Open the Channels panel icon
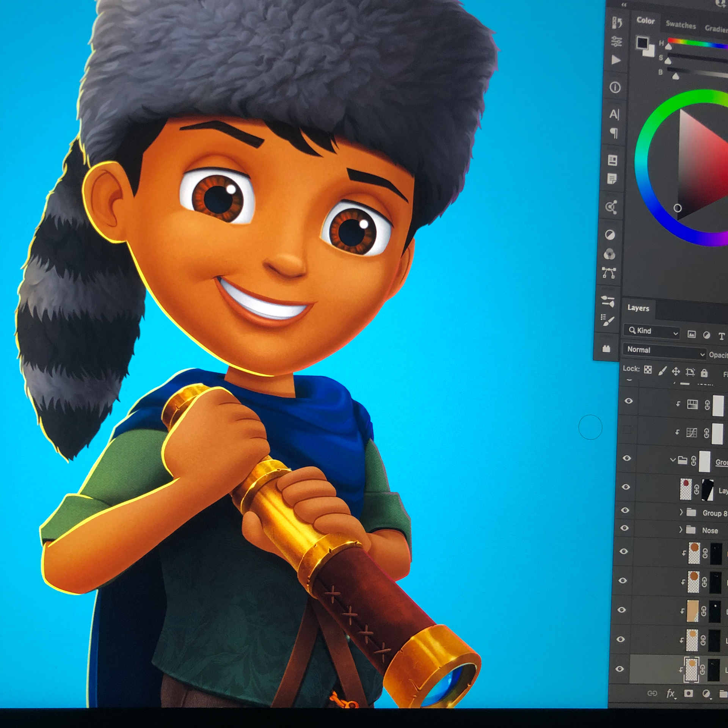Image resolution: width=728 pixels, height=728 pixels. [x=609, y=254]
